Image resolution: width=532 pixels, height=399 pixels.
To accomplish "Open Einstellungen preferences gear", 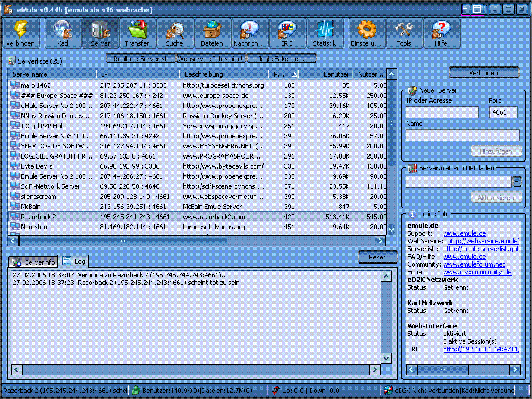I will point(367,33).
